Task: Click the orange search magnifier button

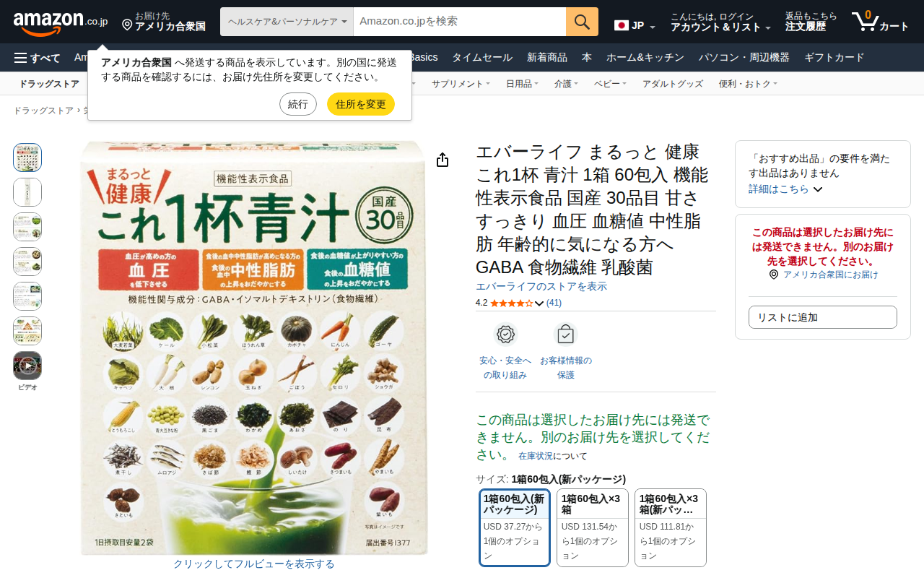Action: [582, 22]
